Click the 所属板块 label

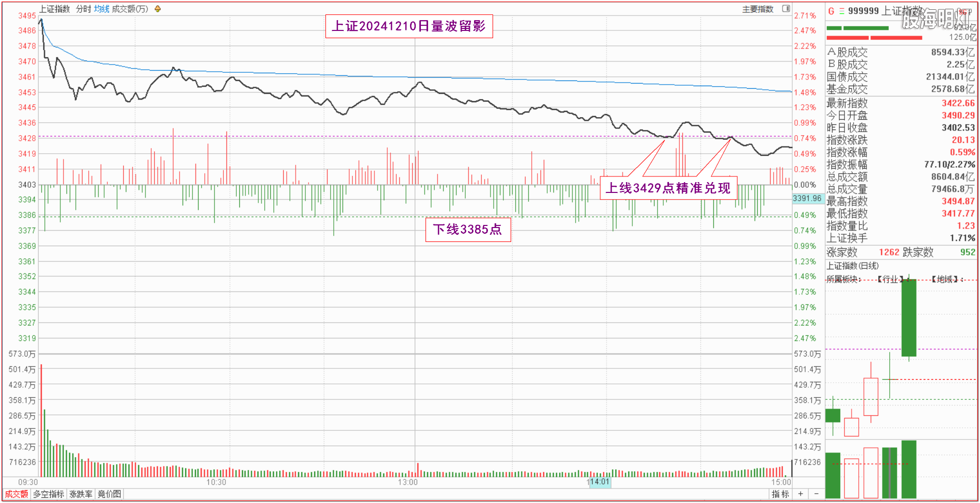pyautogui.click(x=844, y=279)
